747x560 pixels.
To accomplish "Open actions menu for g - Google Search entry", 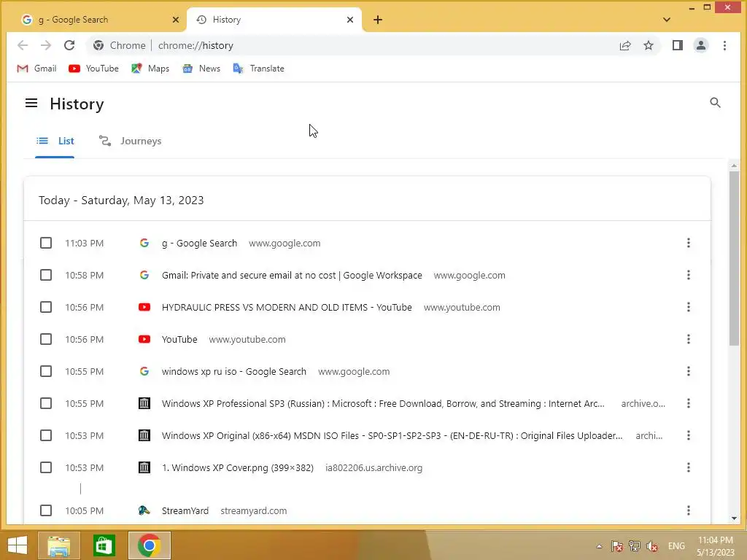I will point(689,243).
